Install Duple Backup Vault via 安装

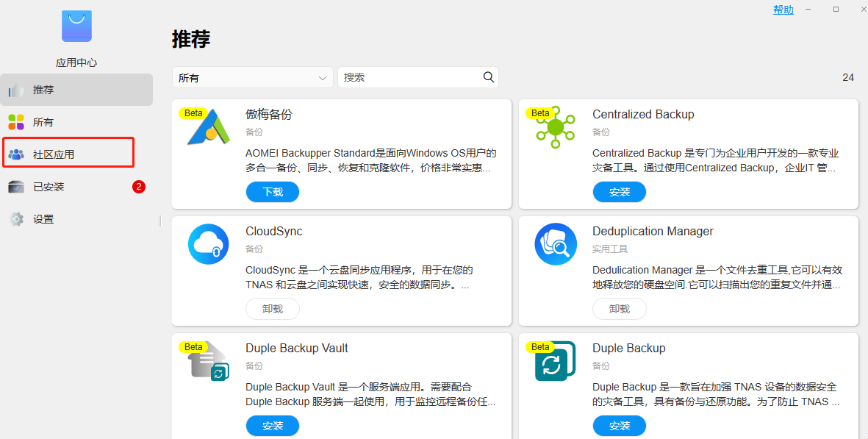pos(273,426)
